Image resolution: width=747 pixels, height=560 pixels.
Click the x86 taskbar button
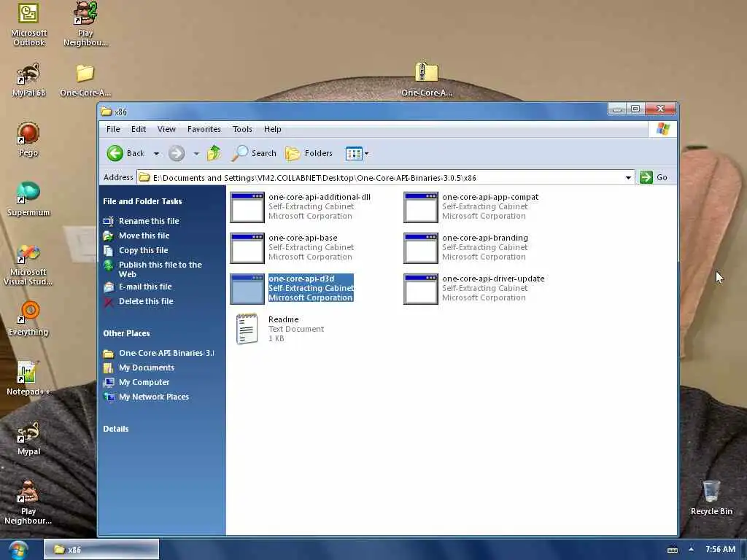coord(101,550)
